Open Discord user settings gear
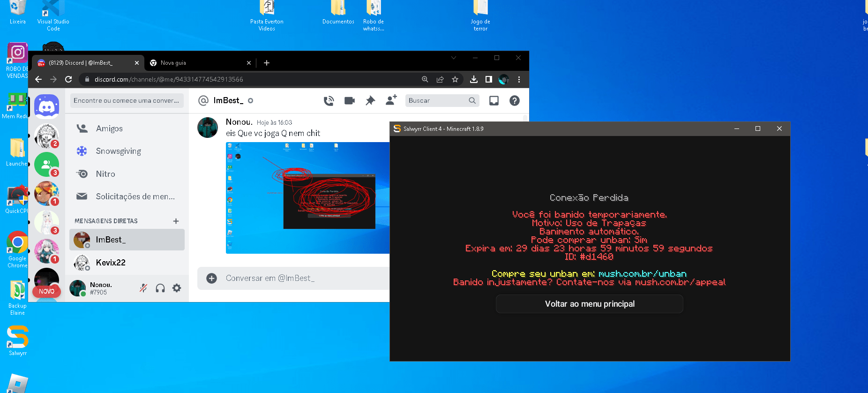868x393 pixels. [177, 288]
